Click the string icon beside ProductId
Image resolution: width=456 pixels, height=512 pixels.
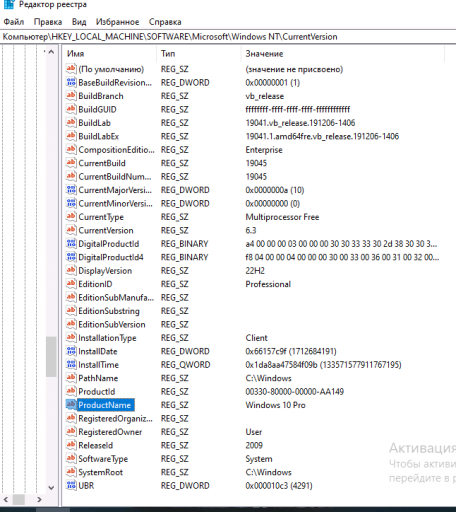click(x=71, y=391)
